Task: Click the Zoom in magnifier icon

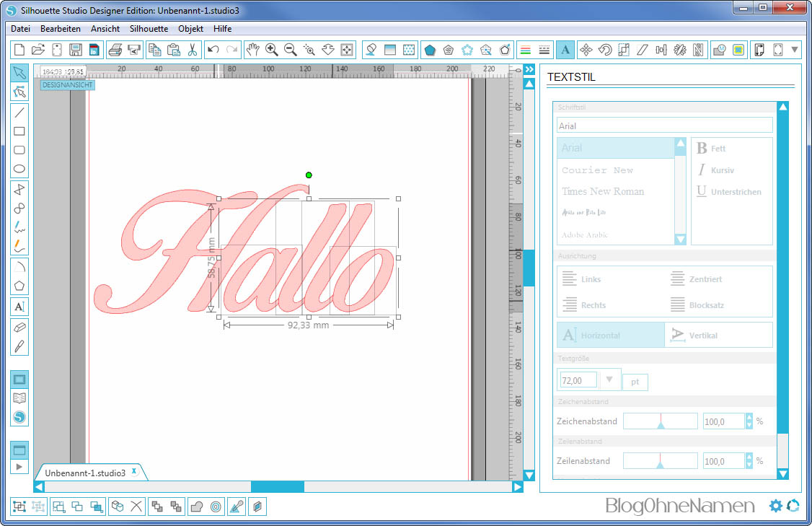Action: coord(272,50)
